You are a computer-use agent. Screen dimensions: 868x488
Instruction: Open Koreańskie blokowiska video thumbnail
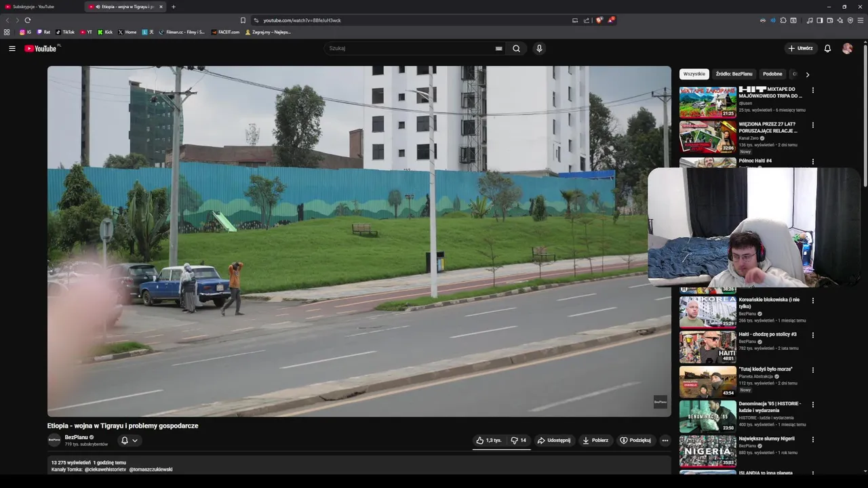[708, 312]
